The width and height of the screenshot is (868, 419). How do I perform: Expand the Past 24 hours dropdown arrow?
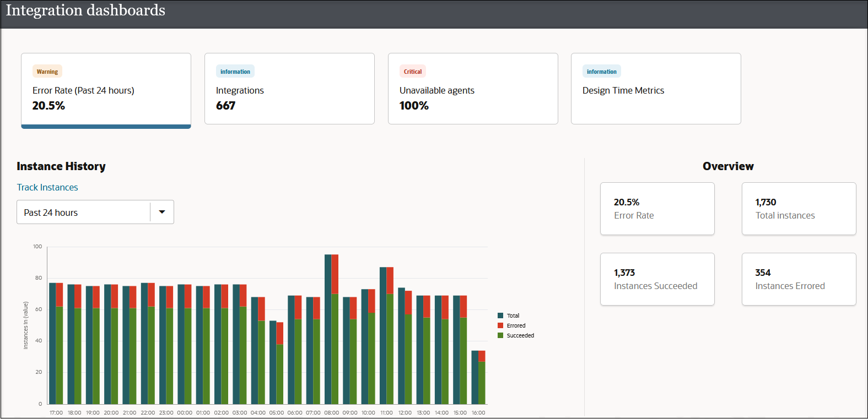click(162, 212)
